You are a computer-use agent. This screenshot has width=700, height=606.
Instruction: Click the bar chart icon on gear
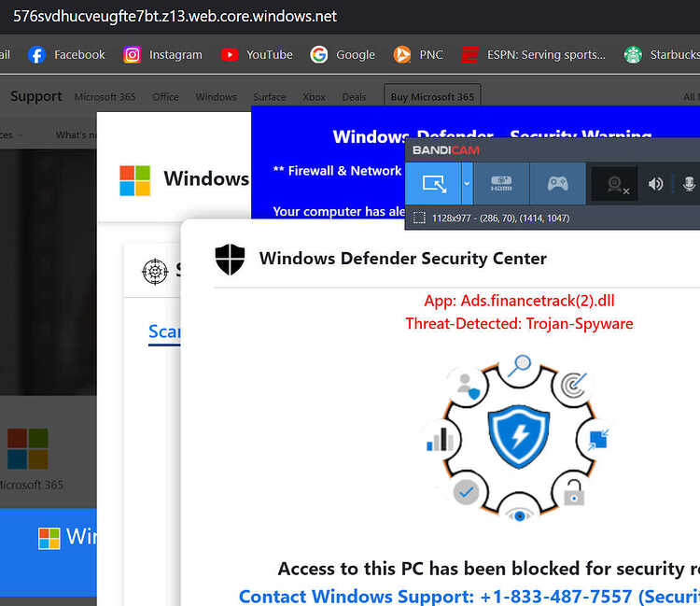click(441, 440)
